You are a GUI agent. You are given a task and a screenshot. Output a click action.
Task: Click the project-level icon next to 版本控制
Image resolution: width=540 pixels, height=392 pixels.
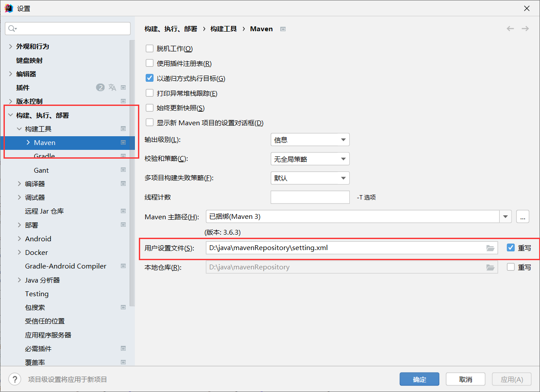[x=123, y=101]
